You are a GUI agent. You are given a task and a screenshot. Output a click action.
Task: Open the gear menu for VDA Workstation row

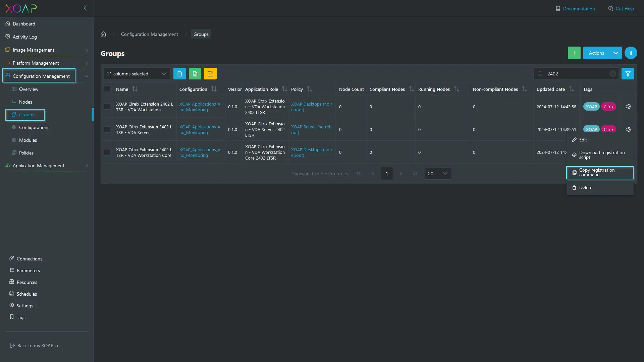coord(629,107)
